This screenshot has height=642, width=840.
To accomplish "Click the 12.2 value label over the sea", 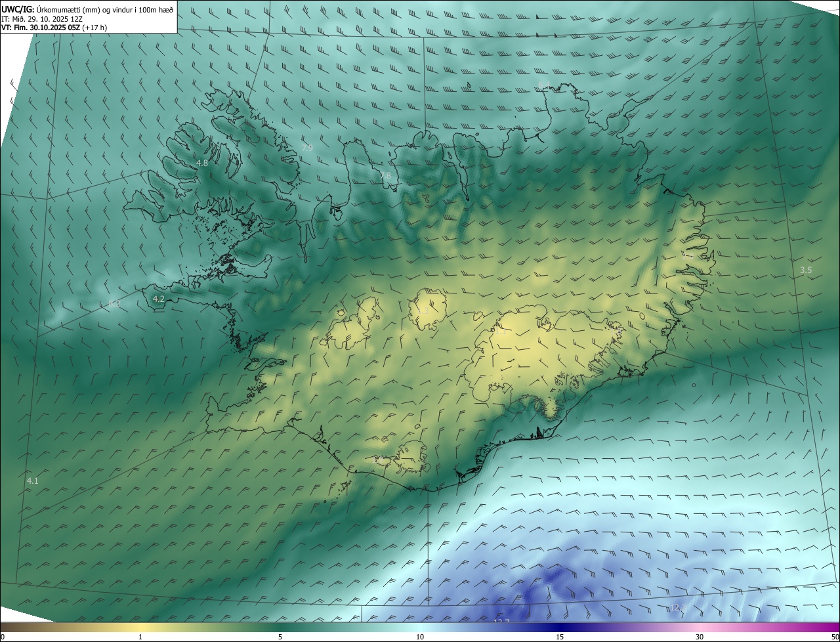I will click(x=677, y=608).
